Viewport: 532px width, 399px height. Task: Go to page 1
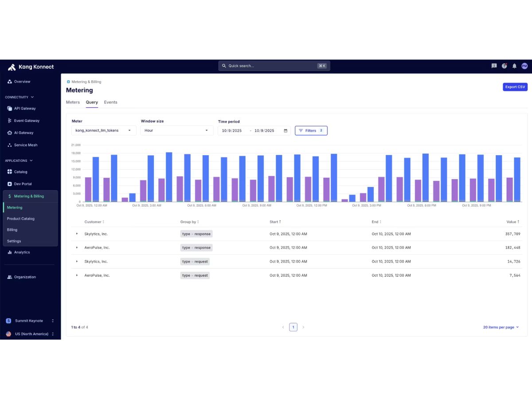click(x=293, y=327)
